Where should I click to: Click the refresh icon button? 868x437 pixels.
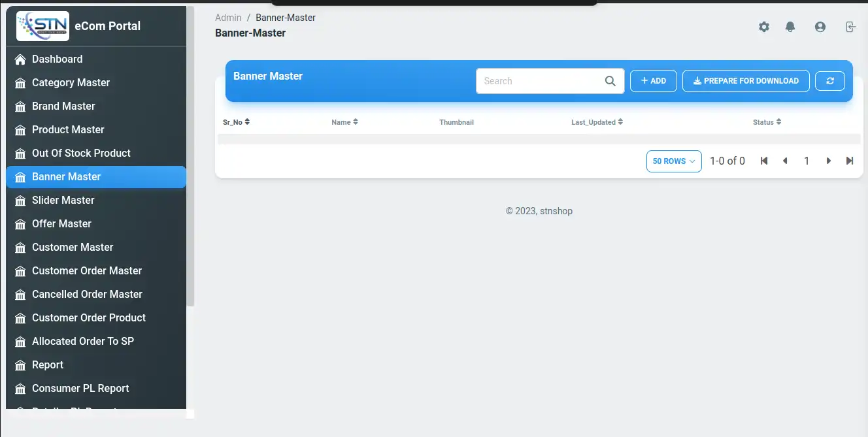coord(830,81)
